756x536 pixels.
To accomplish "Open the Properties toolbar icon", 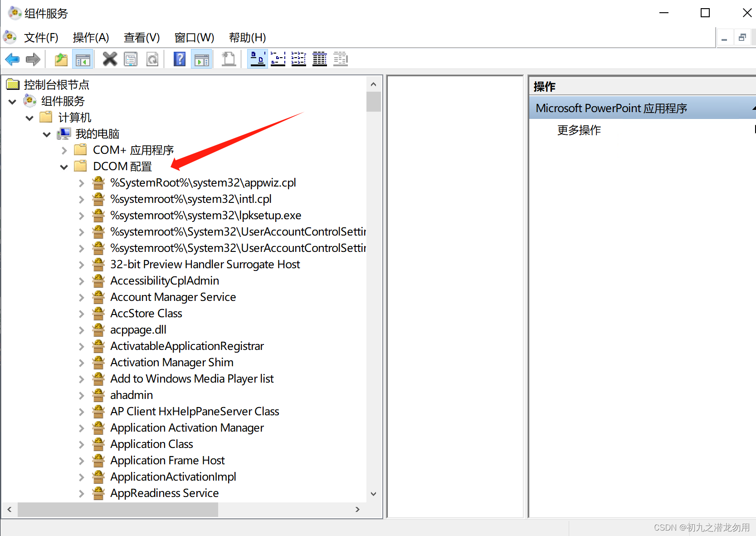I will (x=131, y=59).
